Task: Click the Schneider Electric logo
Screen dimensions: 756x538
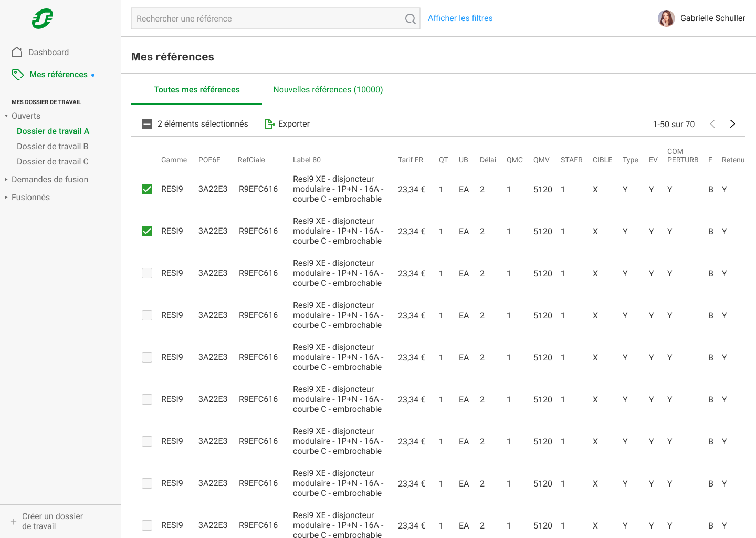Action: pyautogui.click(x=43, y=19)
